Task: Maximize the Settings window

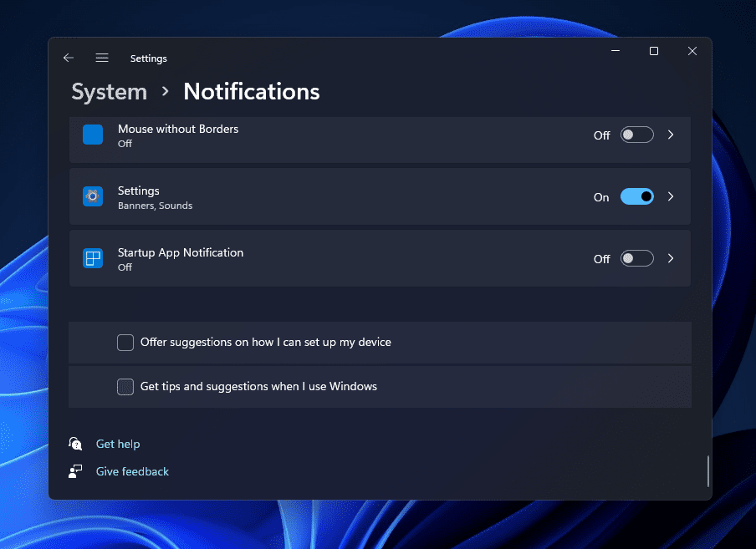Action: (654, 52)
